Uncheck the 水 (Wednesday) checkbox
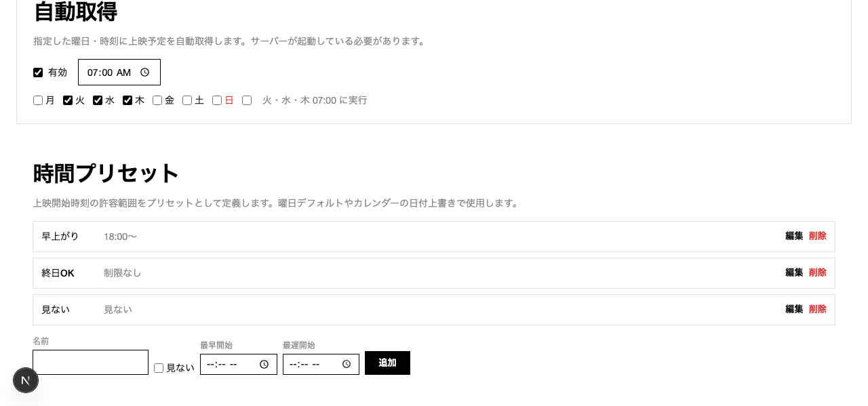868x406 pixels. pos(97,100)
